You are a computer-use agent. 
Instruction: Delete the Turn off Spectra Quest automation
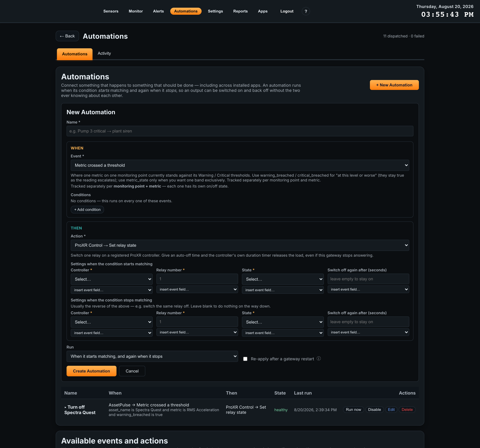(407, 410)
